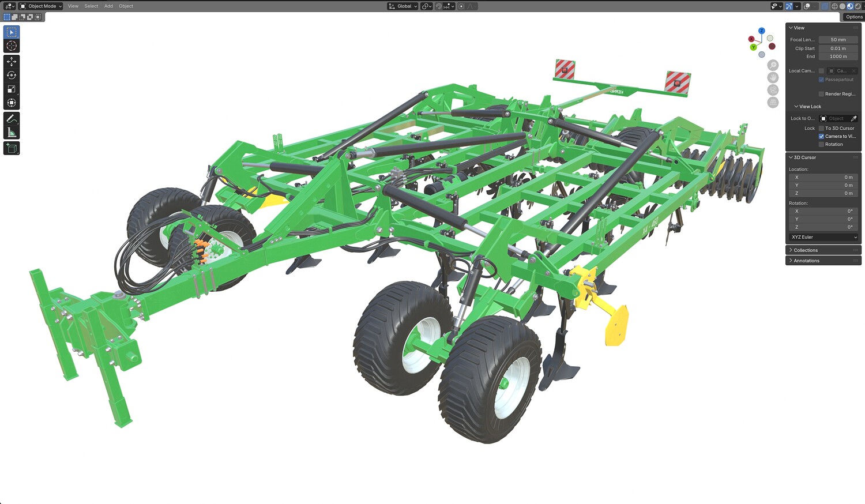Set selection mode to New
Image resolution: width=865 pixels, height=504 pixels.
coord(7,17)
